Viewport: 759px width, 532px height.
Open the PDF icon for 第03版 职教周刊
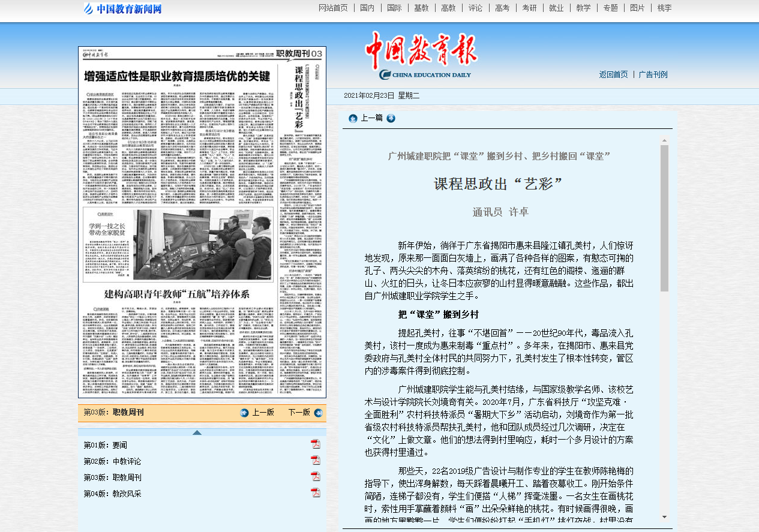[315, 477]
